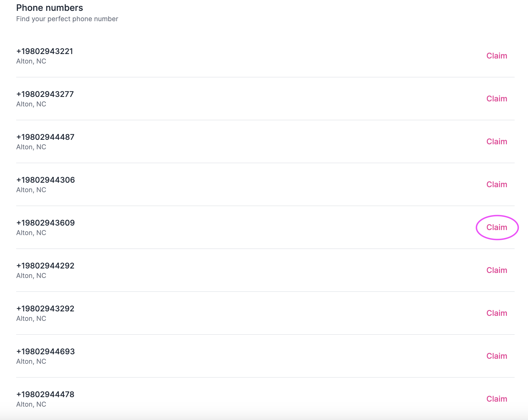This screenshot has height=420, width=528.
Task: Click the circled Claim link for +19802943609
Action: point(496,227)
